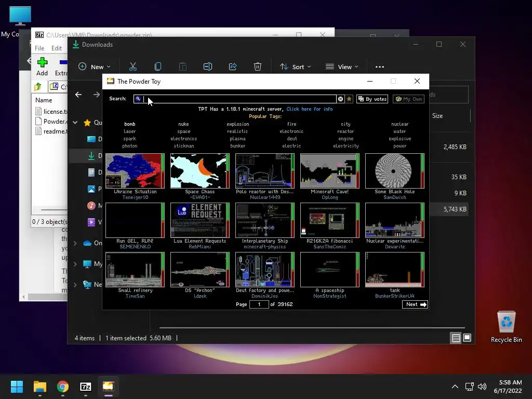Viewport: 532px width, 399px height.
Task: Open New dropdown in Downloads window
Action: [x=95, y=67]
